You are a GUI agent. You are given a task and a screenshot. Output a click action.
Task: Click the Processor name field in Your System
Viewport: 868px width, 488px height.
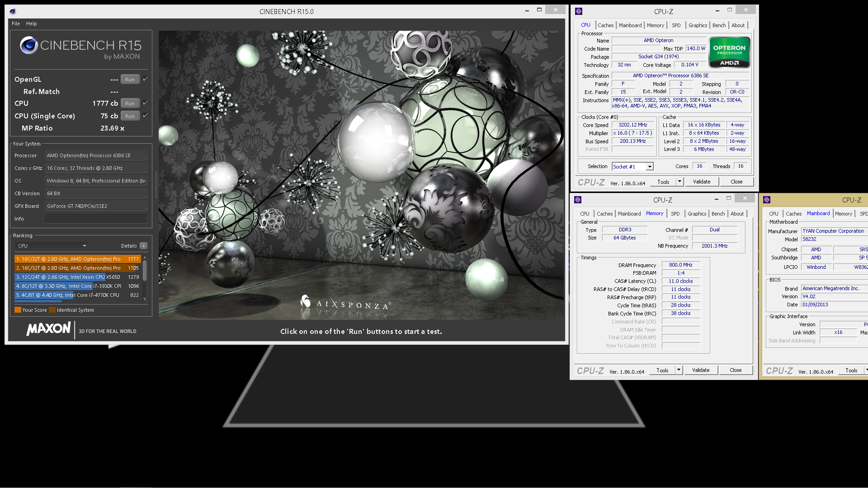tap(96, 155)
